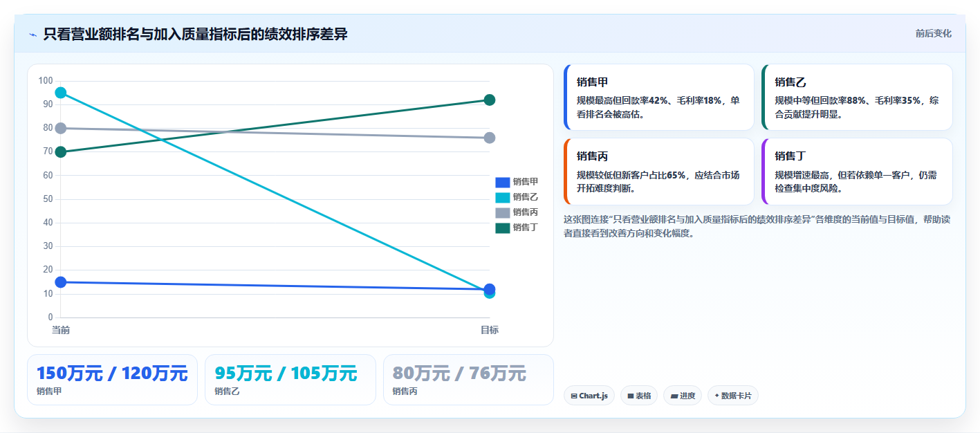Click 销售丙 legend label text
Screen dimensions: 980x433
tap(526, 212)
